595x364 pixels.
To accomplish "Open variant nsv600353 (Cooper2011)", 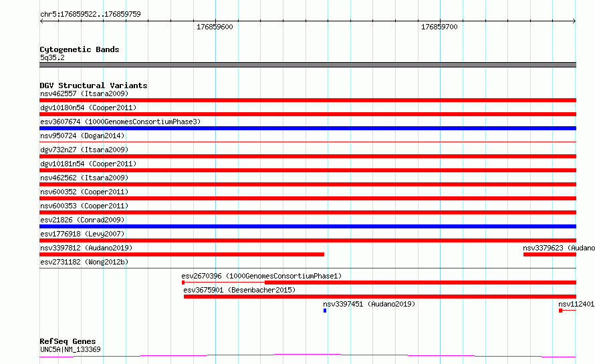I will [x=84, y=206].
